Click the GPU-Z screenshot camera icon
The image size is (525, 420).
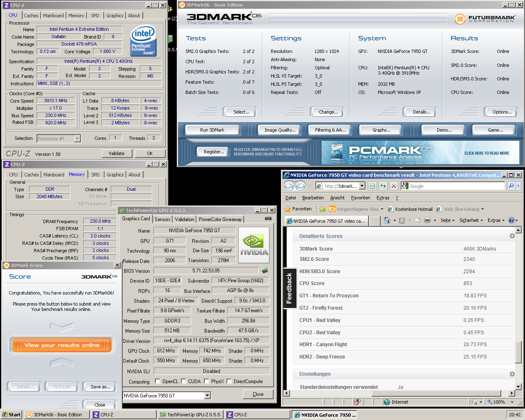268,219
